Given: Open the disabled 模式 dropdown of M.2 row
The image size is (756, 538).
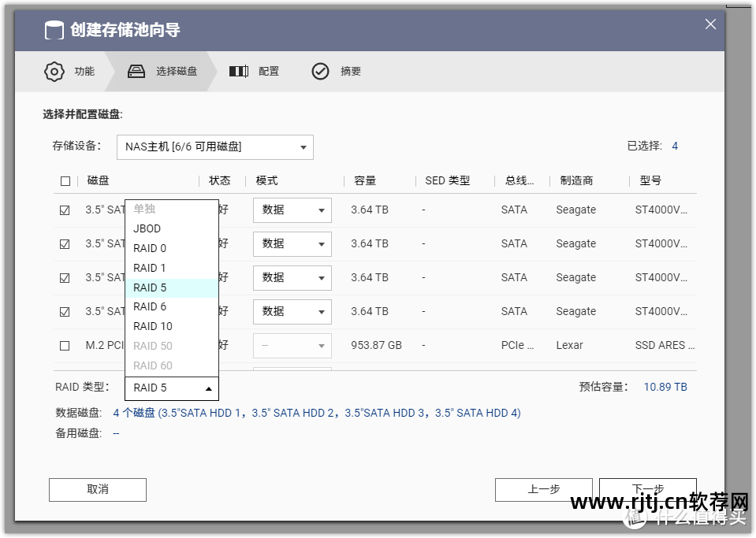Looking at the screenshot, I should 292,345.
